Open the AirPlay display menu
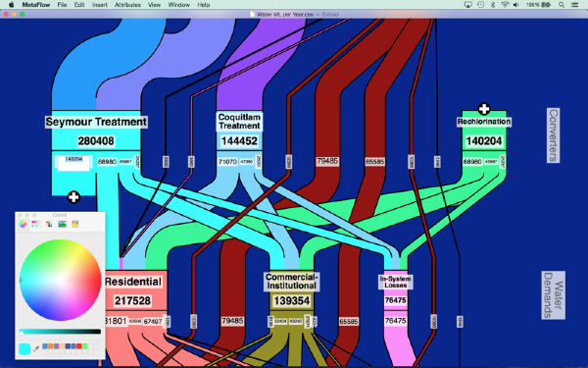 (x=467, y=5)
